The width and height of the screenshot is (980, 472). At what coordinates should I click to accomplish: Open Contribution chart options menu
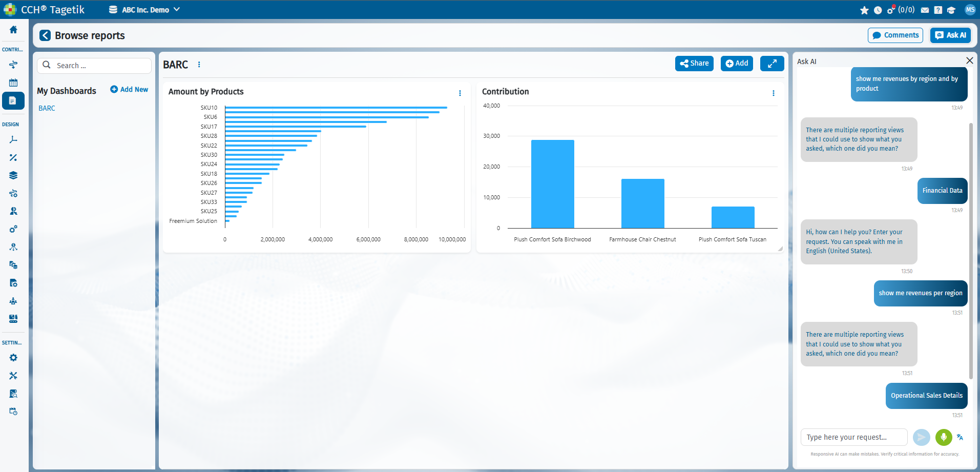tap(773, 93)
